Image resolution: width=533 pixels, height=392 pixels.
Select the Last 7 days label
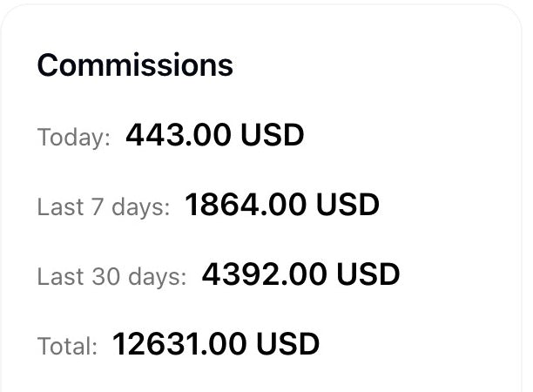point(103,207)
